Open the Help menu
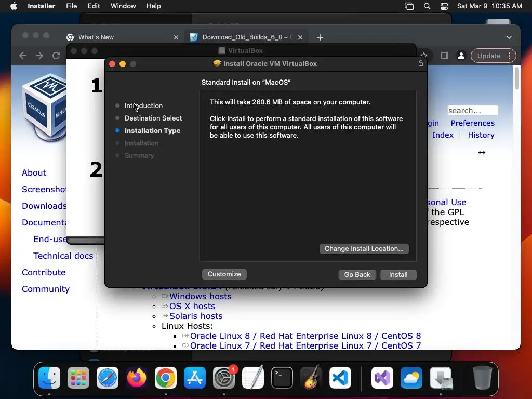 [153, 6]
